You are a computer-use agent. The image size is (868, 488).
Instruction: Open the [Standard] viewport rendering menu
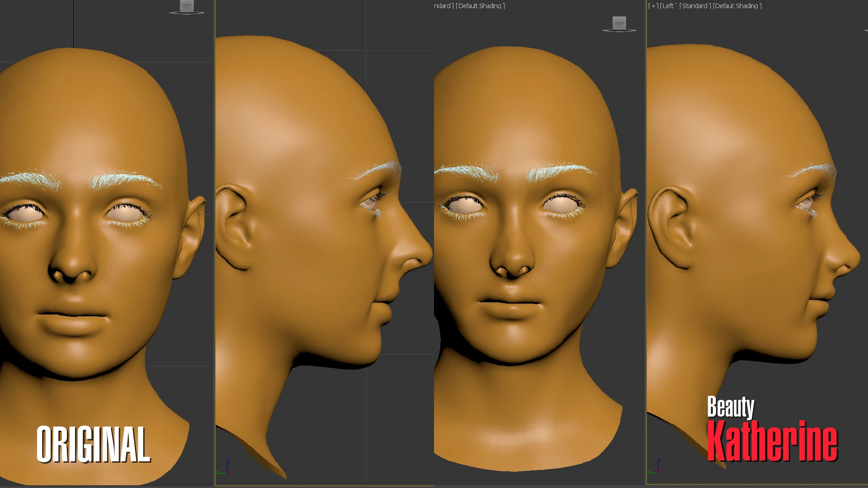click(x=695, y=6)
